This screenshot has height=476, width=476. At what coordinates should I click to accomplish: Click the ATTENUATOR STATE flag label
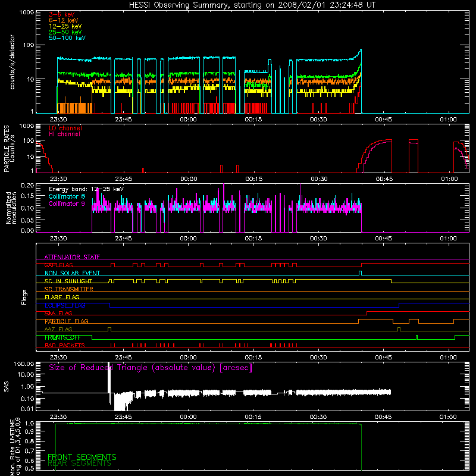click(72, 257)
